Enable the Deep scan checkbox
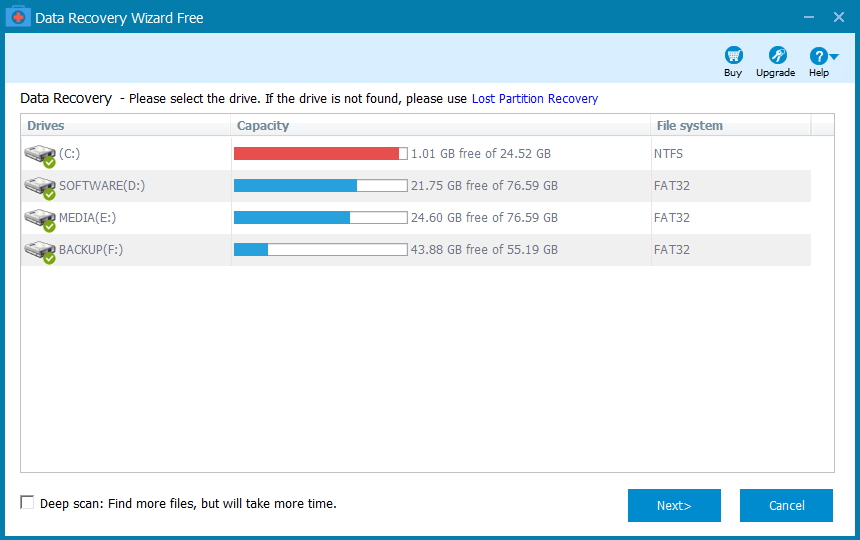 pos(27,502)
